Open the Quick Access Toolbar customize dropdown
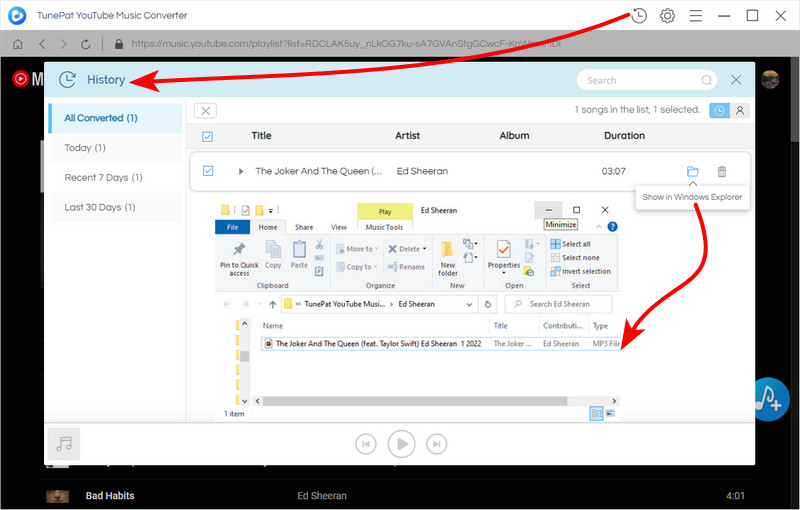Viewport: 800px width, 510px height. [271, 211]
